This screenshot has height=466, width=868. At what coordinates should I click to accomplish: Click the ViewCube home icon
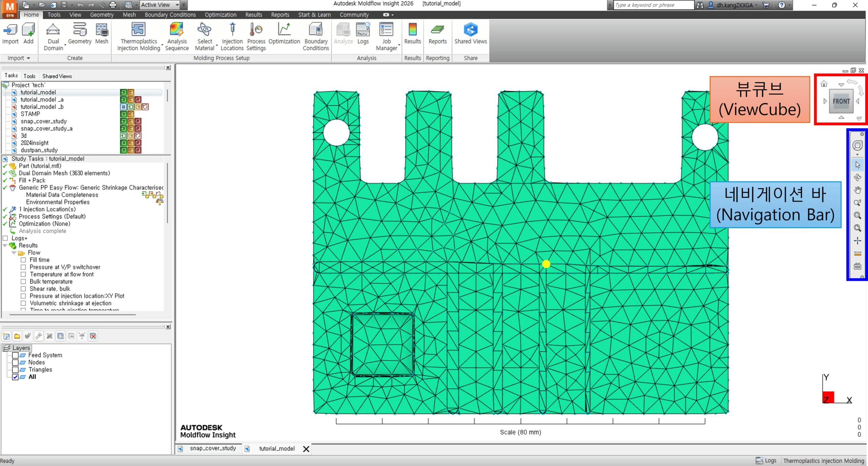[824, 83]
